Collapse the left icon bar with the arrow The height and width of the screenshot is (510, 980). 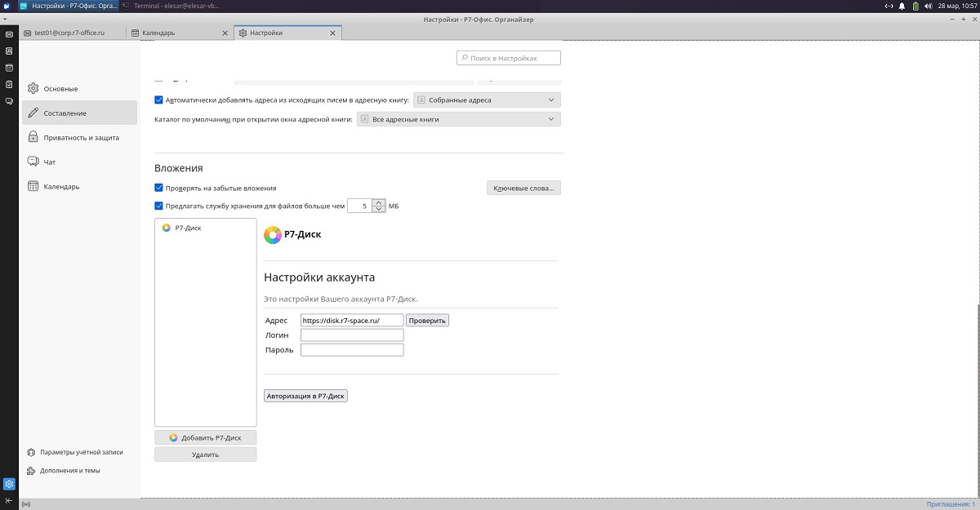tap(9, 500)
